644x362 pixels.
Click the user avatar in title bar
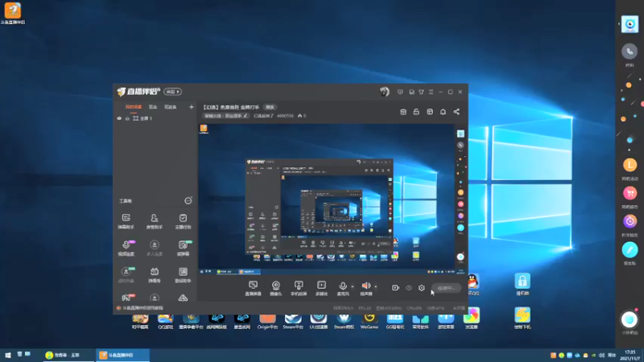tap(385, 92)
